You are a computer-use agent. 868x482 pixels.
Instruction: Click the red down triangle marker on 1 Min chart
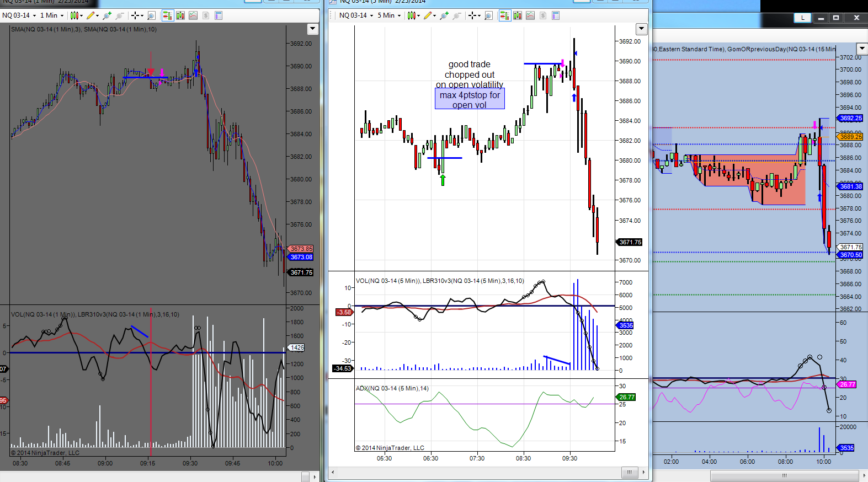151,72
